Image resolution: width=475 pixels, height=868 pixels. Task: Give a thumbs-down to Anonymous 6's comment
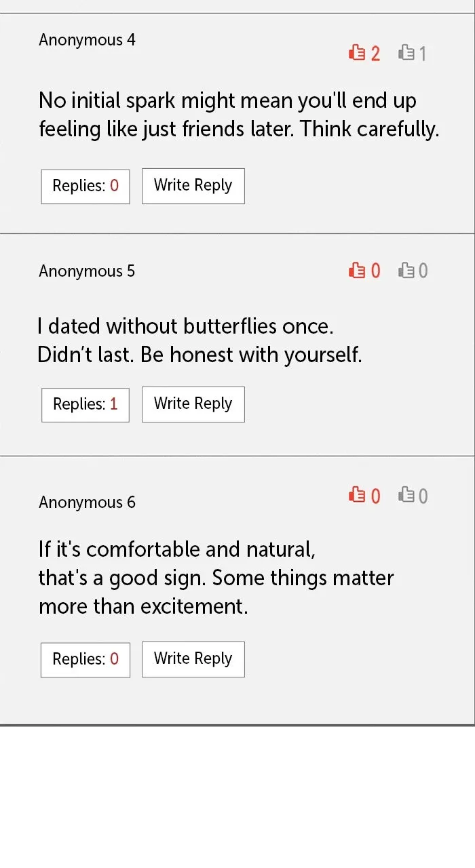406,495
